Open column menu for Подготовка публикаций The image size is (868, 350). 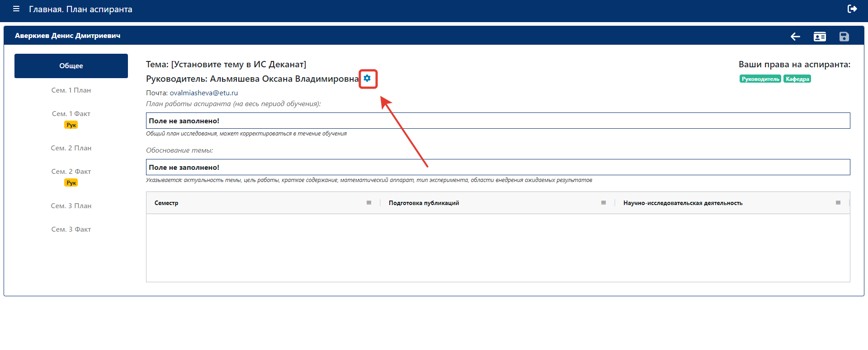pos(603,203)
